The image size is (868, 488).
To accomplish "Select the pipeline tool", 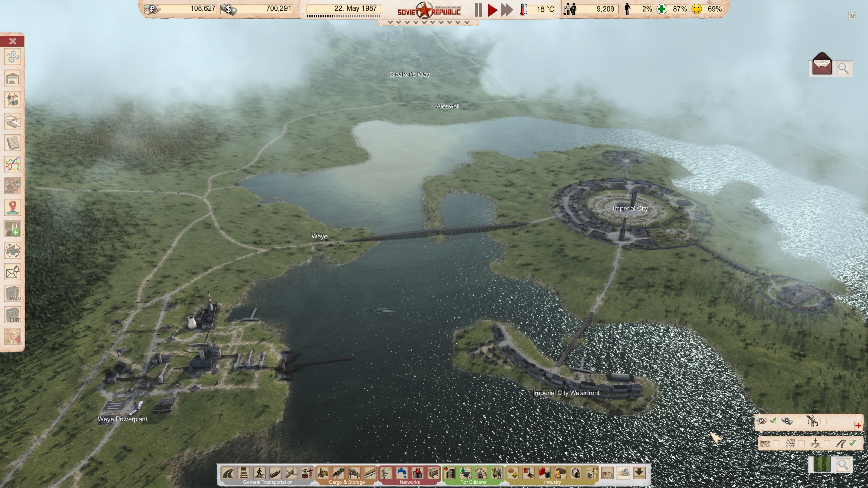I will point(354,473).
